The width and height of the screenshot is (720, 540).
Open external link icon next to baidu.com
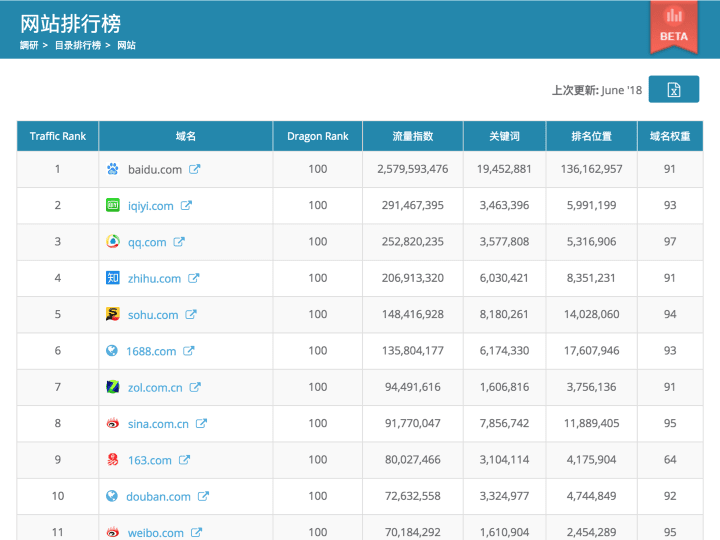click(195, 169)
